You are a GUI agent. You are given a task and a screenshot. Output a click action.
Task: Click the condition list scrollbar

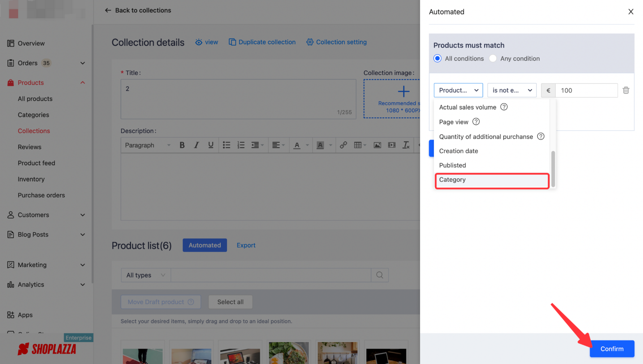pyautogui.click(x=553, y=169)
